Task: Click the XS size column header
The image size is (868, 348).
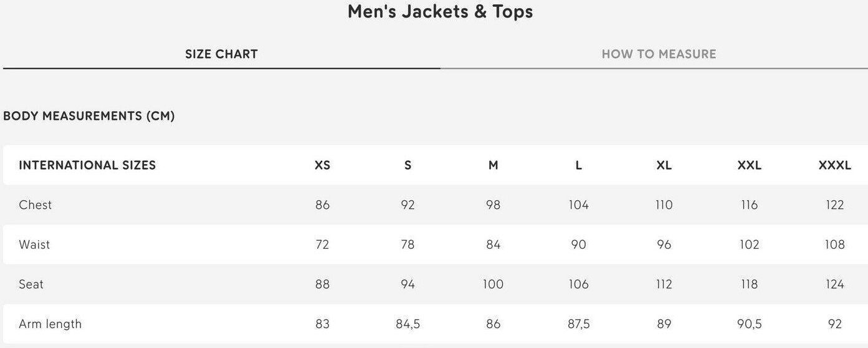Action: point(322,165)
